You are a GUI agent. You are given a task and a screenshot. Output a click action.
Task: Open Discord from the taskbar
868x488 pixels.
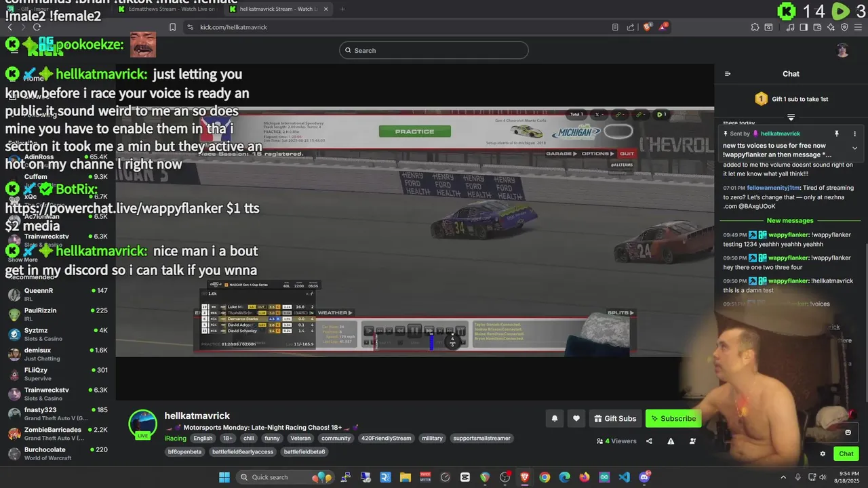644,477
